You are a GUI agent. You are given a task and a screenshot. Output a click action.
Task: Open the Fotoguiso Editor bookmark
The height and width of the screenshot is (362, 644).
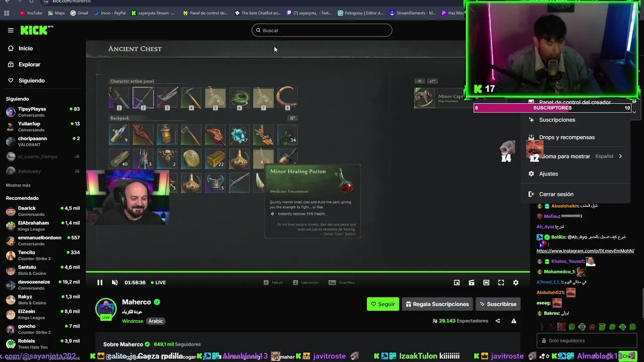coord(360,13)
